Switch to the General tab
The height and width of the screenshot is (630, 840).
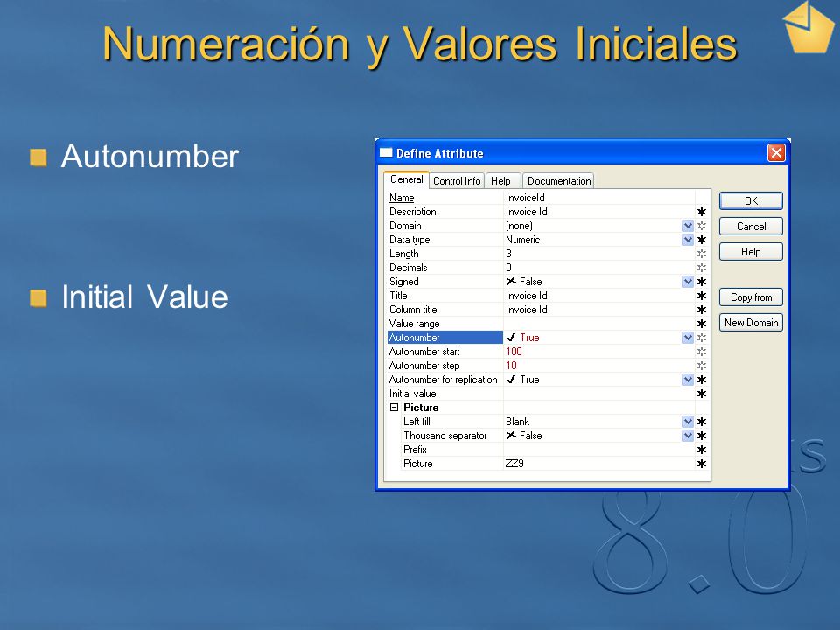(x=407, y=180)
